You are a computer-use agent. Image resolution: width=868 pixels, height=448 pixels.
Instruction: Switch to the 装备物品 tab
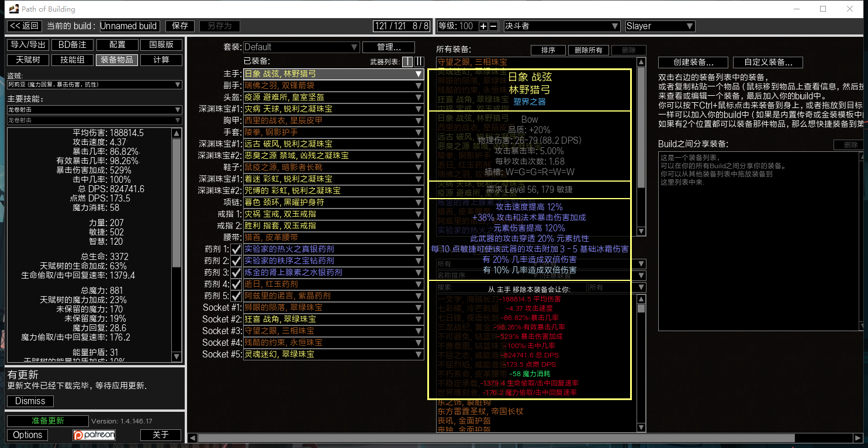[x=117, y=60]
